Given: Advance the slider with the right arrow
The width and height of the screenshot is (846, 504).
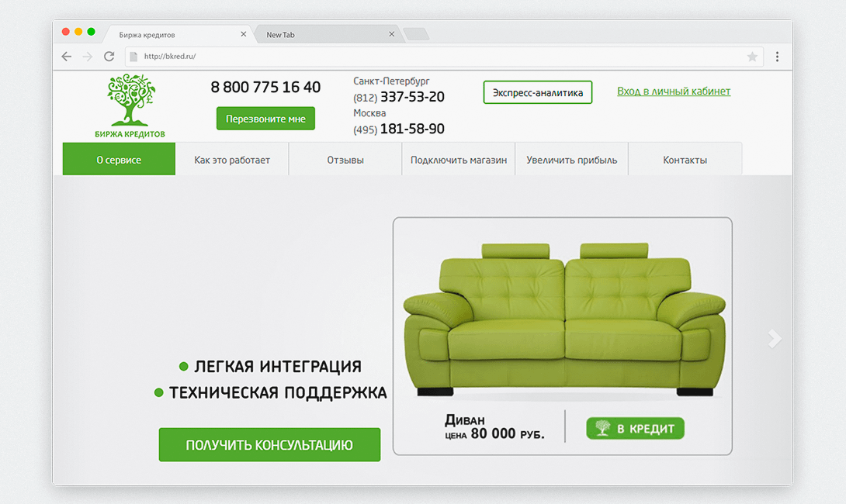Looking at the screenshot, I should pyautogui.click(x=775, y=339).
